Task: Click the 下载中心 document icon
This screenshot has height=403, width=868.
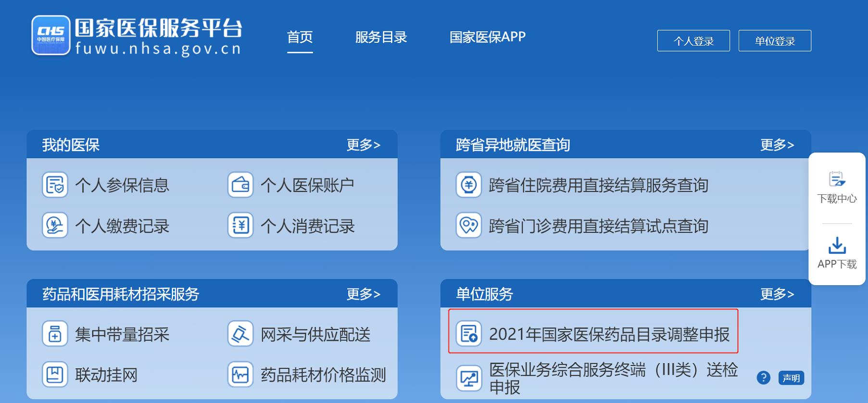Action: point(837,179)
